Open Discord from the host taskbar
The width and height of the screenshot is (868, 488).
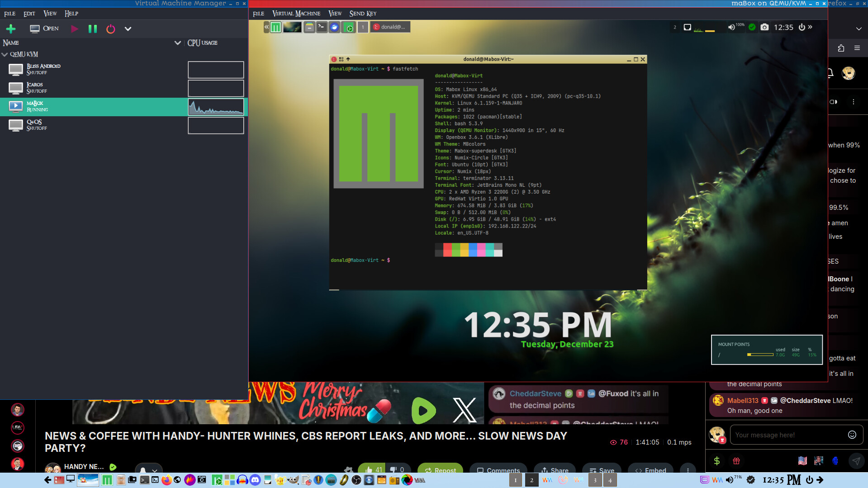pyautogui.click(x=255, y=480)
